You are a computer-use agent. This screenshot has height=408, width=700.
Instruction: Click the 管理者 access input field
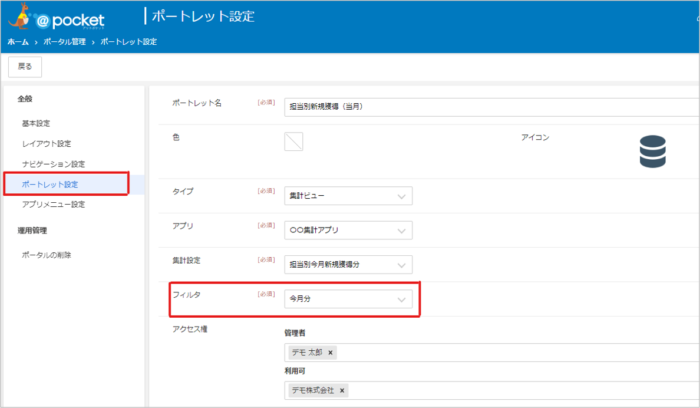[492, 353]
